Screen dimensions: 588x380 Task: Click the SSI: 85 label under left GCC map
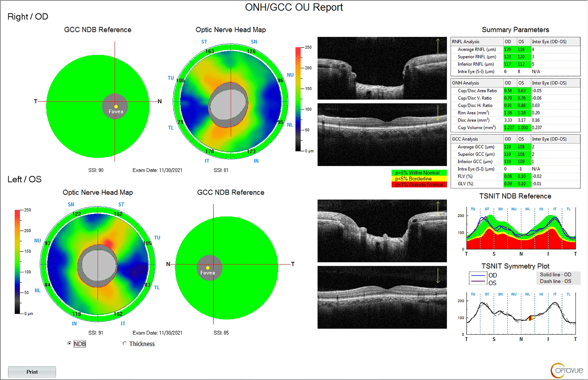pyautogui.click(x=221, y=333)
